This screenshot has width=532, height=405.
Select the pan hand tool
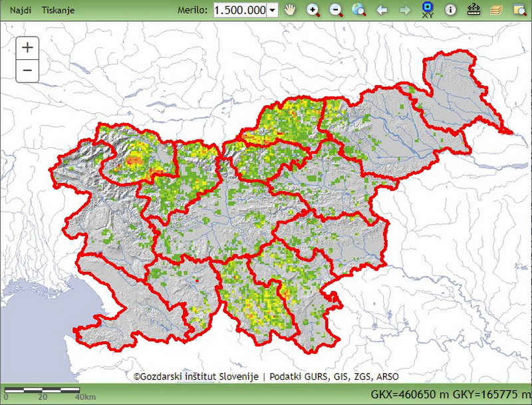290,10
